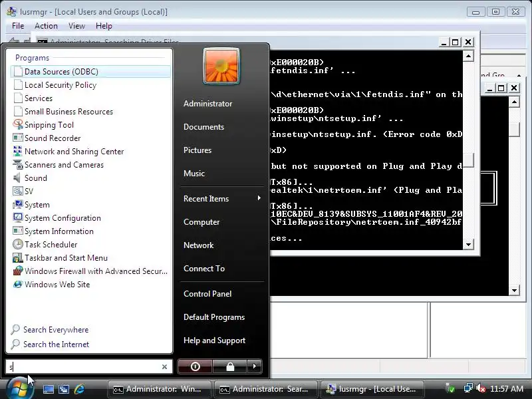Switch to Administrator: Win... taskbar button

[x=159, y=389]
